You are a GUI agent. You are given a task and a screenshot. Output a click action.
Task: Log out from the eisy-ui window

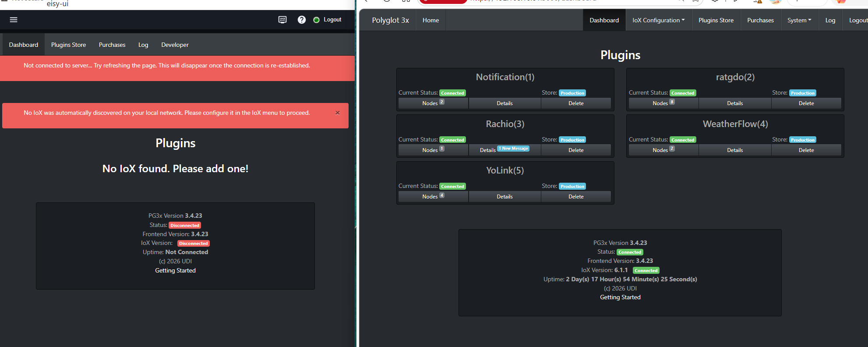pos(332,20)
